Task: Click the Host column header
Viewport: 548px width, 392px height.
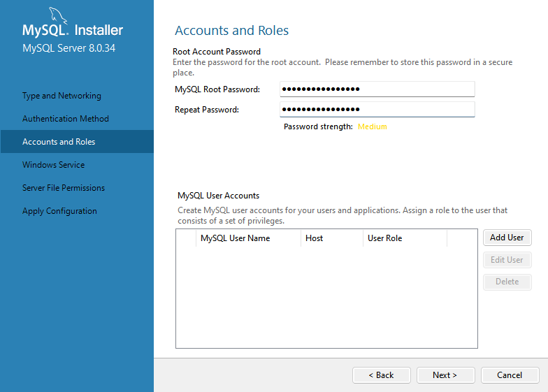Action: point(332,238)
